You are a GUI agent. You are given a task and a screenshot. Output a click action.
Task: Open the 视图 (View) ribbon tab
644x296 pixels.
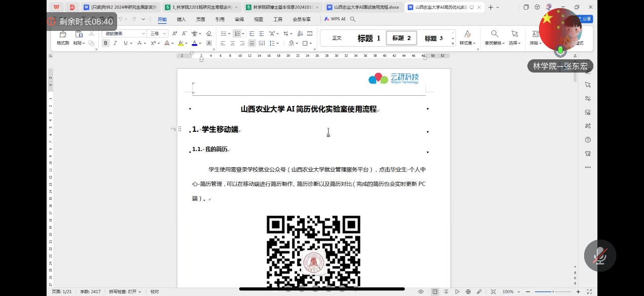[x=259, y=19]
